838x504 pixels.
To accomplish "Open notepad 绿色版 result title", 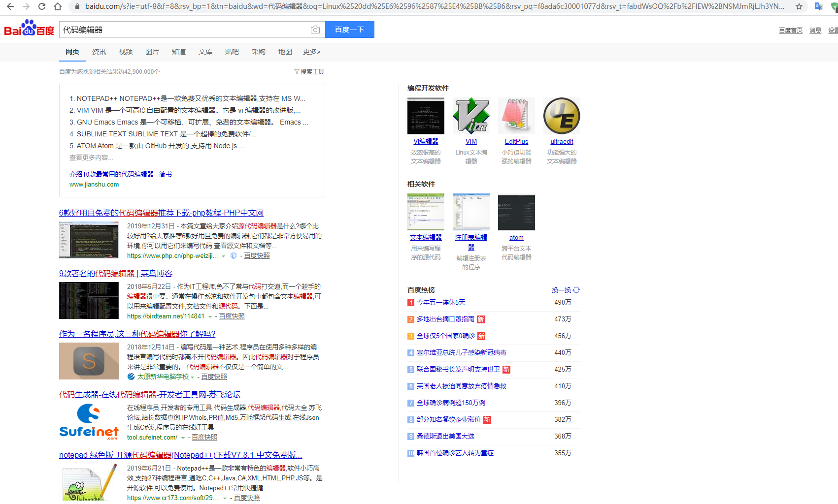I will (x=181, y=455).
